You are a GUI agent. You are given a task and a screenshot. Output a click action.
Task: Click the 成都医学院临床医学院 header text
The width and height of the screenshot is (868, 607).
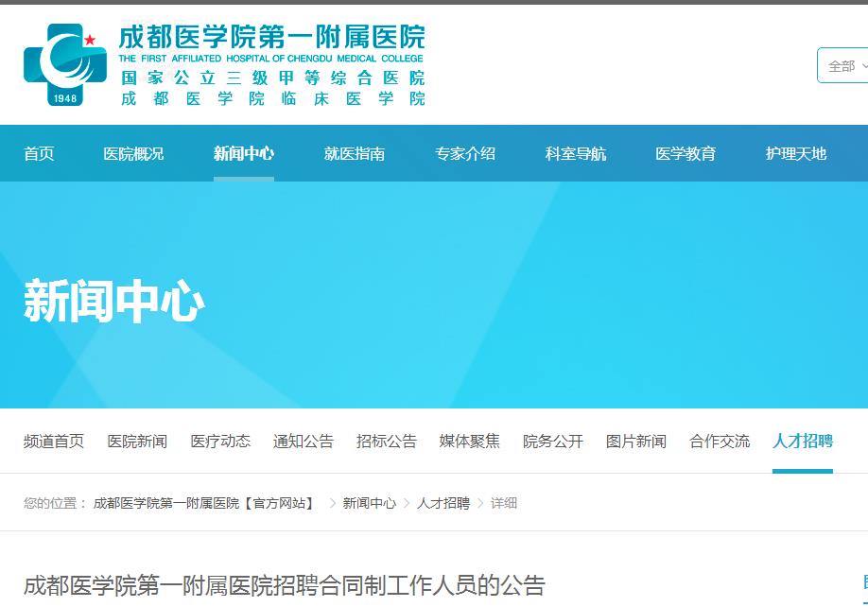272,99
